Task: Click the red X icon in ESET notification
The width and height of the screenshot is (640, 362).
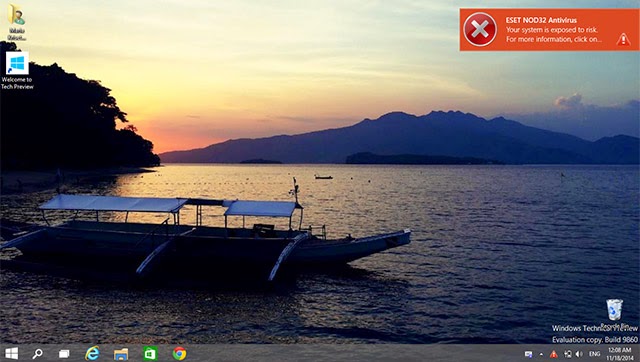Action: (480, 29)
